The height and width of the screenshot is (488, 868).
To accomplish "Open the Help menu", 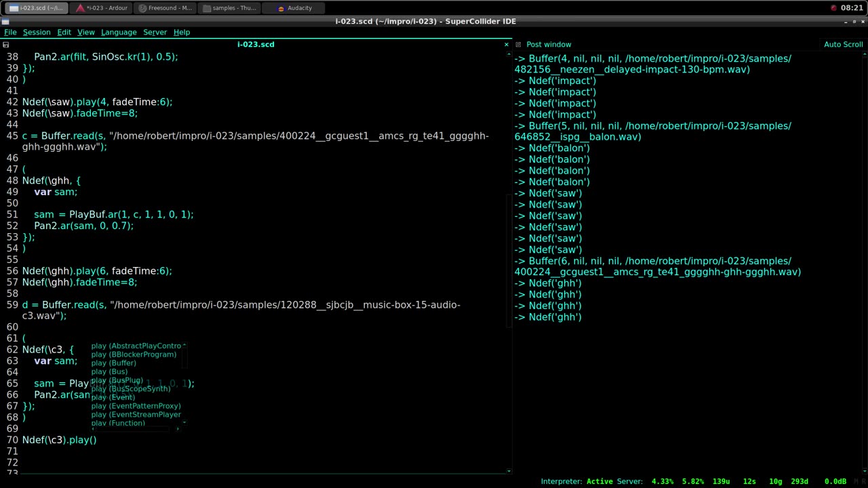I will point(182,32).
